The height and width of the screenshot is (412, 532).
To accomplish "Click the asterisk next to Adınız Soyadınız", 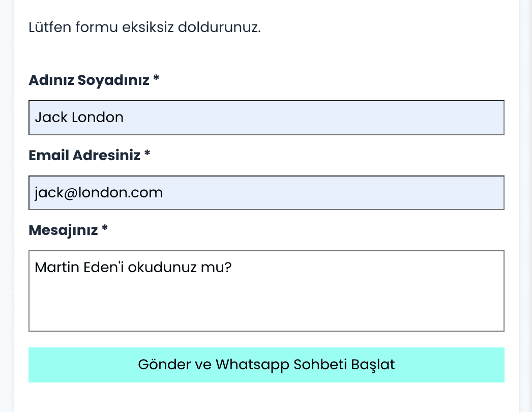I will (156, 79).
